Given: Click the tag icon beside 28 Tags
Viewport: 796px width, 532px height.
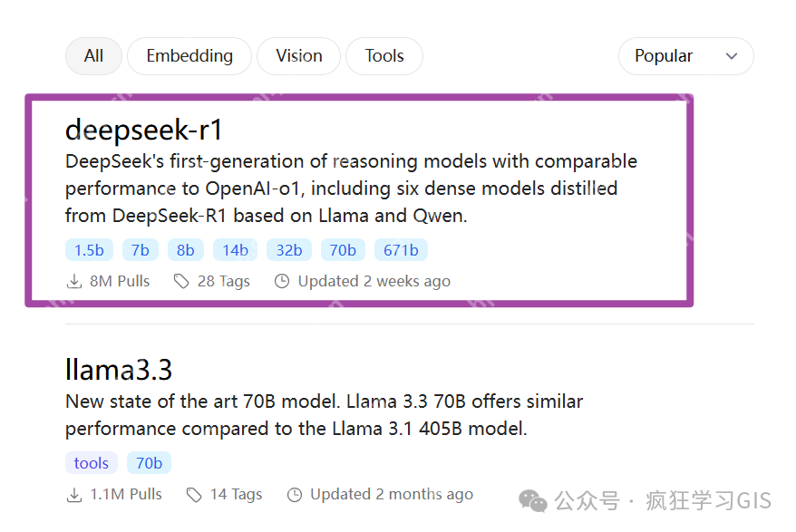Looking at the screenshot, I should 181,282.
